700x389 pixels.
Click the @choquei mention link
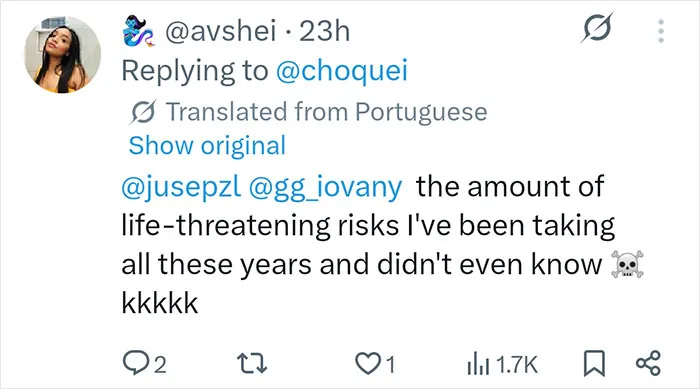(342, 71)
